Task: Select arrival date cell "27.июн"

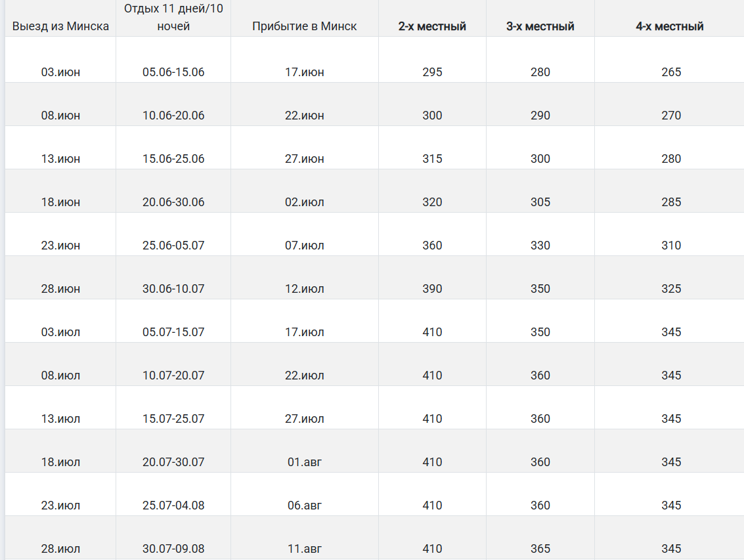Action: pyautogui.click(x=305, y=159)
